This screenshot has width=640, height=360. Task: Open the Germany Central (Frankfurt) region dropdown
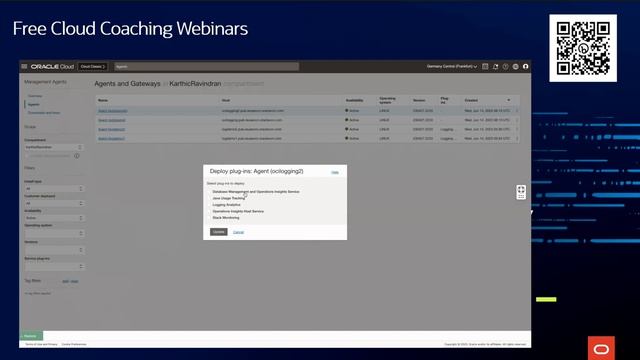pos(451,66)
